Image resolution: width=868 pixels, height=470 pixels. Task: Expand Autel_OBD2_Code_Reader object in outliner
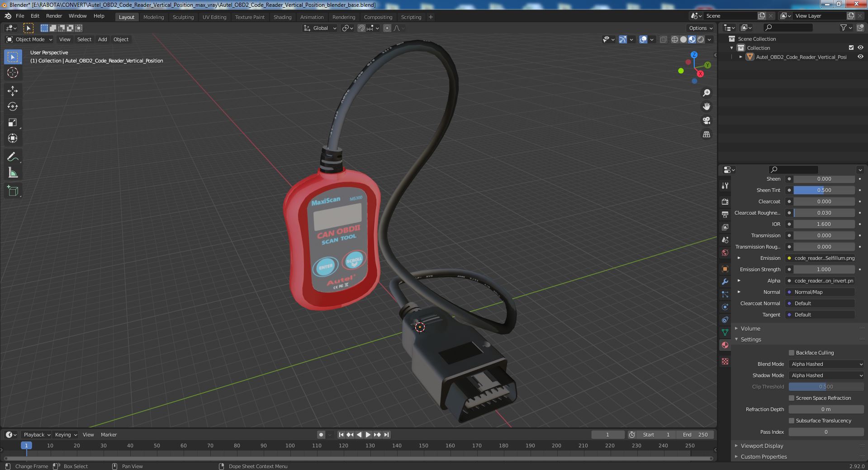740,57
